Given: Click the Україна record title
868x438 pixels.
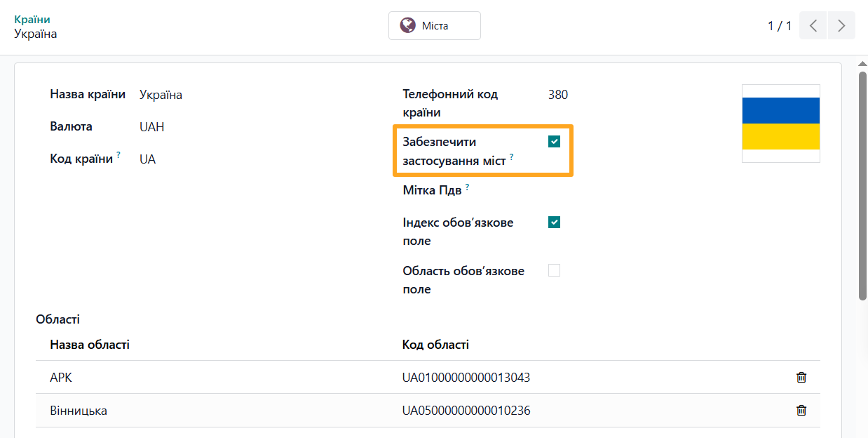Looking at the screenshot, I should 36,34.
